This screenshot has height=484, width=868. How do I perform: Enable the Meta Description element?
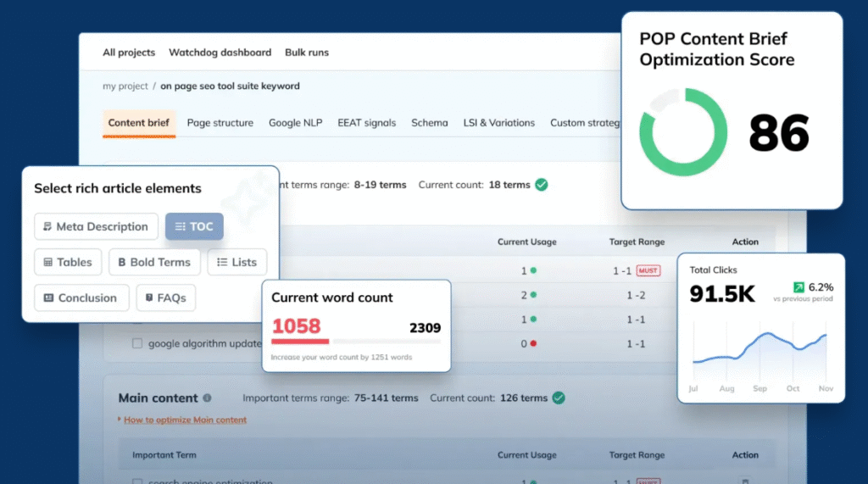click(96, 226)
